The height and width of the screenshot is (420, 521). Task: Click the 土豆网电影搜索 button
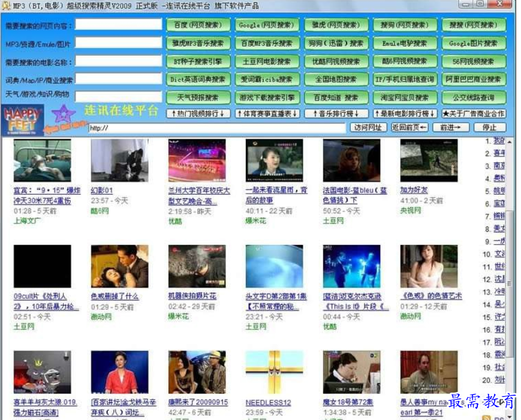(x=267, y=62)
